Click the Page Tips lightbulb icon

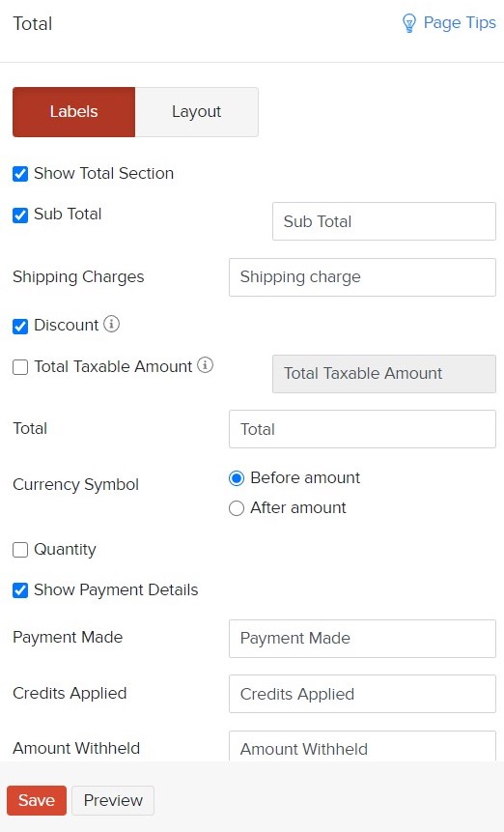409,23
